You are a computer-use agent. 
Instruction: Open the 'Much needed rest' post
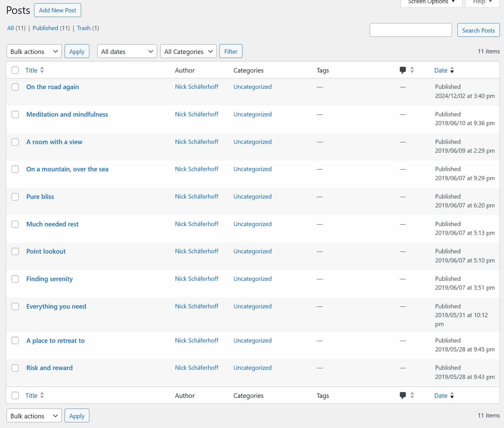click(52, 224)
